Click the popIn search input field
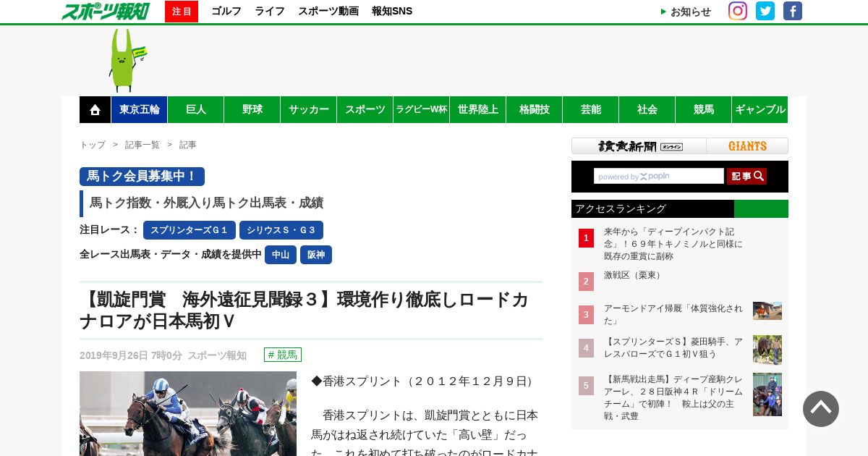Image resolution: width=868 pixels, height=456 pixels. [659, 176]
